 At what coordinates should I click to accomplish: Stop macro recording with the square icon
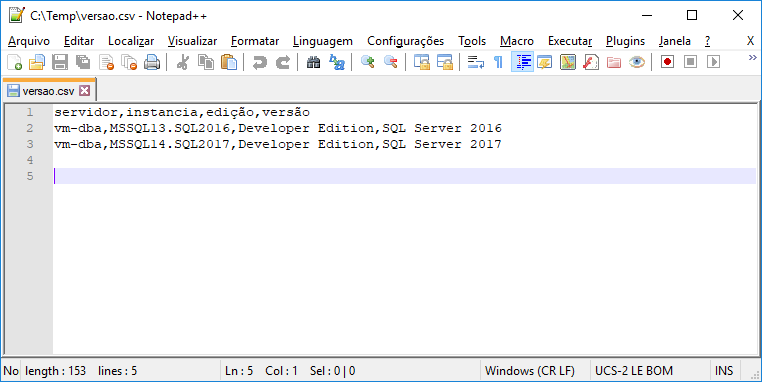691,62
